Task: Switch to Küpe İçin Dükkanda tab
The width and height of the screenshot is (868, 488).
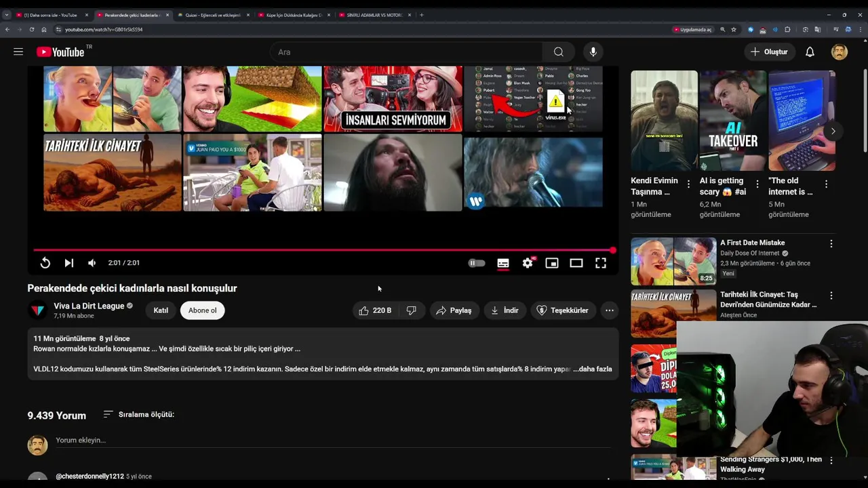Action: click(294, 15)
